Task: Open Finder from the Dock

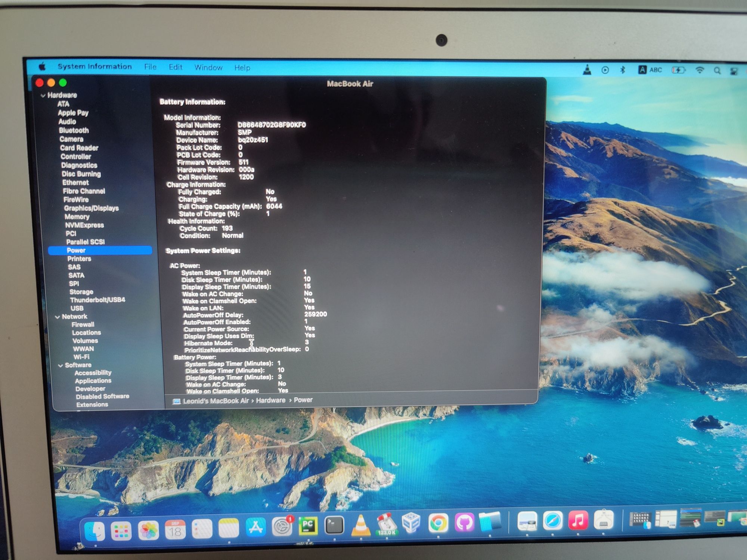Action: (95, 531)
